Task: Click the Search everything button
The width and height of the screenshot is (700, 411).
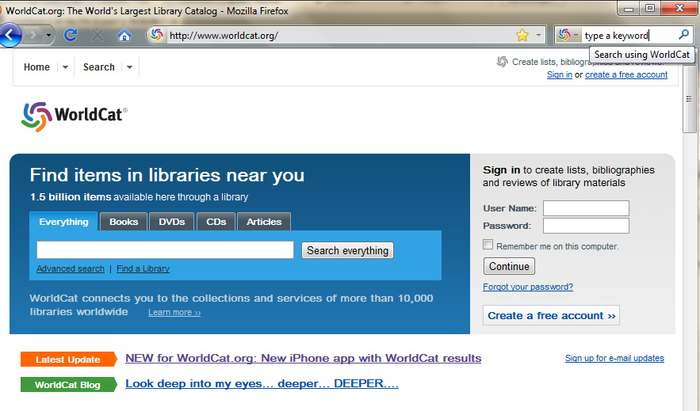Action: tap(347, 250)
